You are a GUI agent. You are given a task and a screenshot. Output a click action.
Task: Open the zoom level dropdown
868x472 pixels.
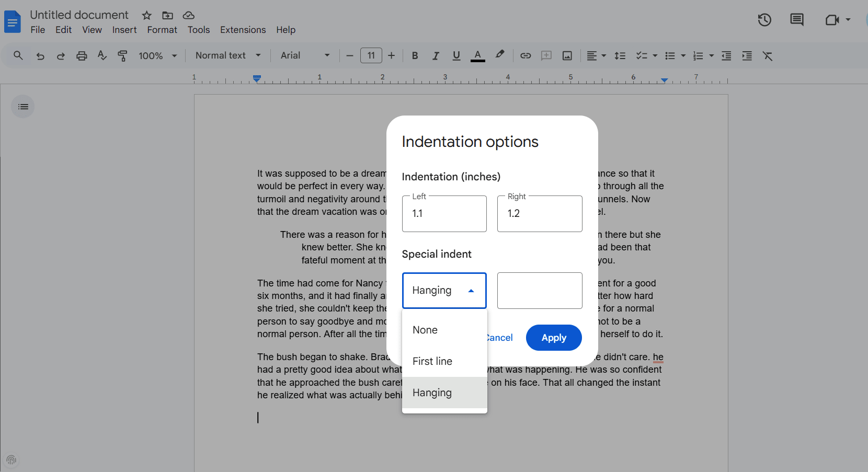(157, 56)
